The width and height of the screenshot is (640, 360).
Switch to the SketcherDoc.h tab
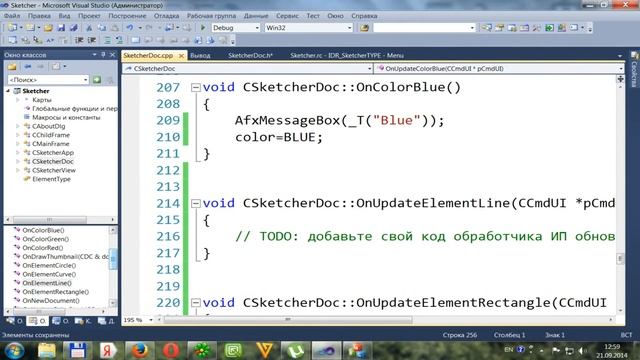(250, 56)
